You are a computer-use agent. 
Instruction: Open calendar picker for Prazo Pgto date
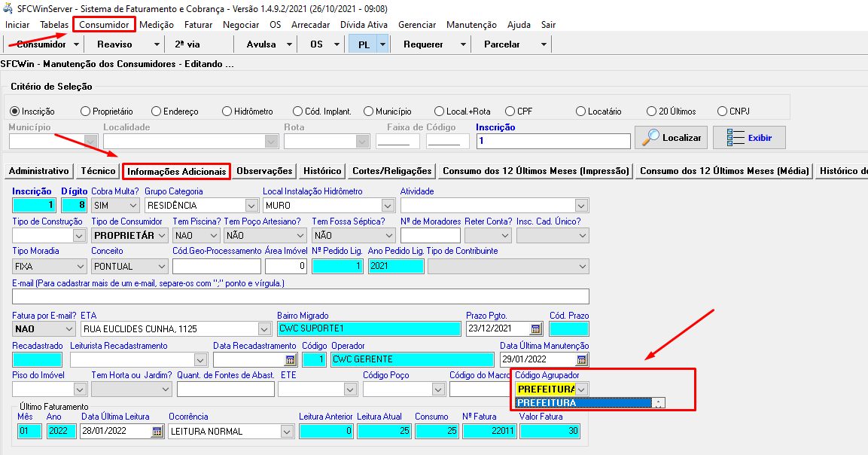(536, 329)
